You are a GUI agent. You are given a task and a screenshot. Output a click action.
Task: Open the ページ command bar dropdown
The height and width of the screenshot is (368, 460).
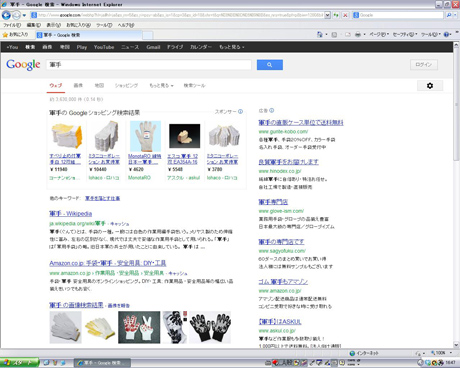click(378, 35)
